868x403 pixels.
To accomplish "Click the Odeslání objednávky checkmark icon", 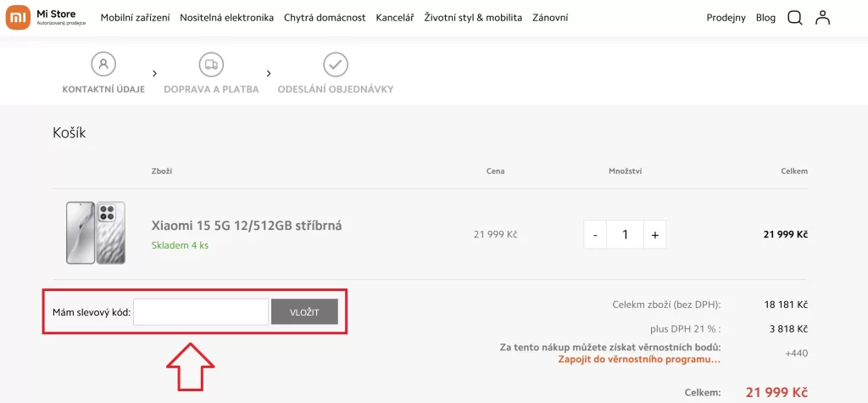I will [x=336, y=64].
